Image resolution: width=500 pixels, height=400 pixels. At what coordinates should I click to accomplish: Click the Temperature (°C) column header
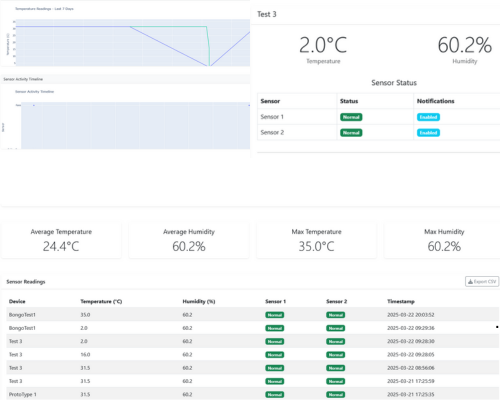click(x=101, y=301)
